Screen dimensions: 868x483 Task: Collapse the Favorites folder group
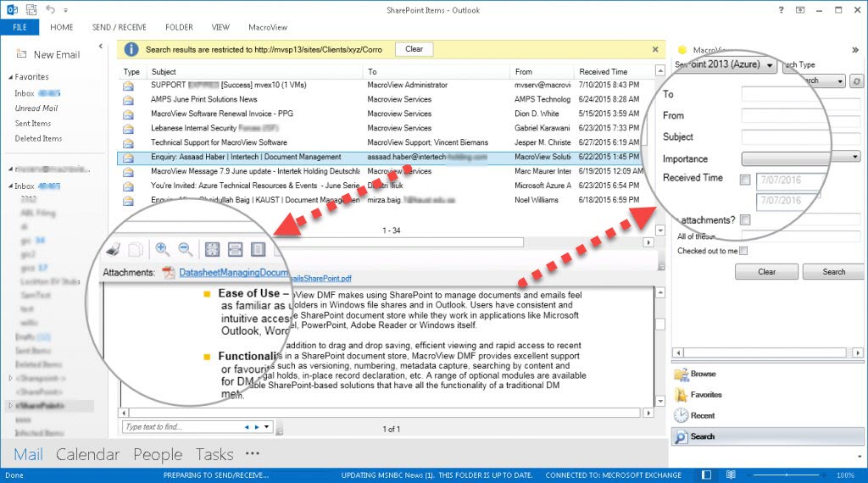(x=10, y=77)
